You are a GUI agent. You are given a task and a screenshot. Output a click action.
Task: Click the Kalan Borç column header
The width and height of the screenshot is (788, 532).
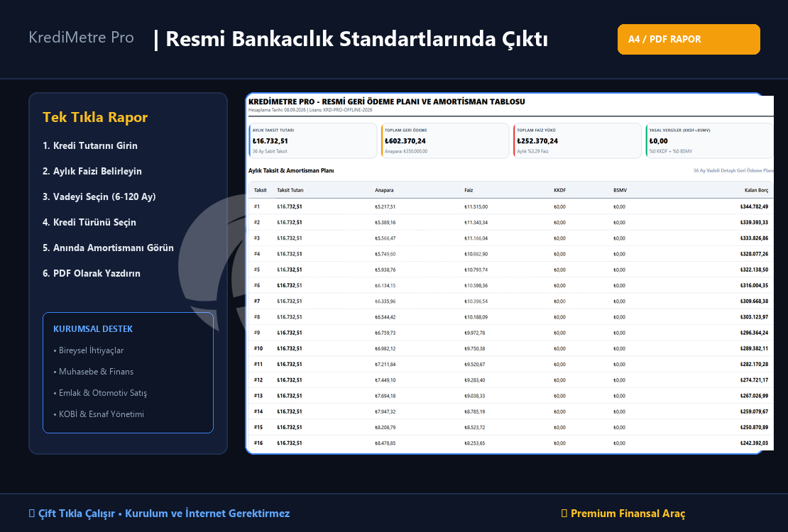tap(756, 190)
